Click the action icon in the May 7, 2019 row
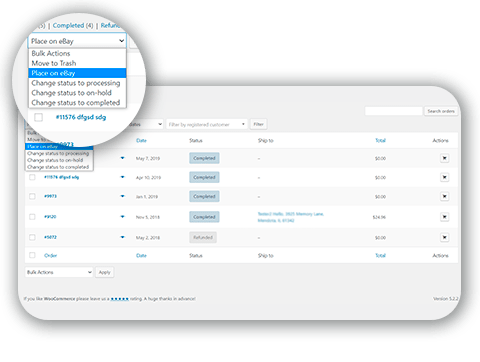480x362 pixels. click(444, 158)
